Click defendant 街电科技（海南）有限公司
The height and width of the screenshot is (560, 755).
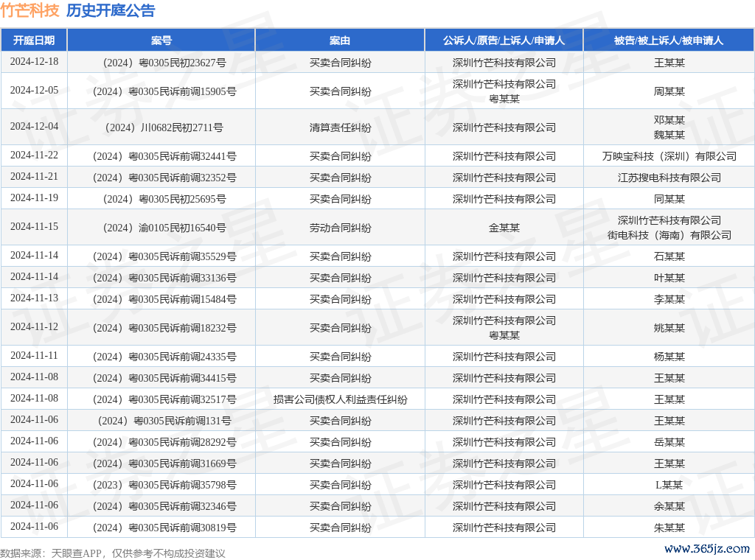[x=669, y=235]
